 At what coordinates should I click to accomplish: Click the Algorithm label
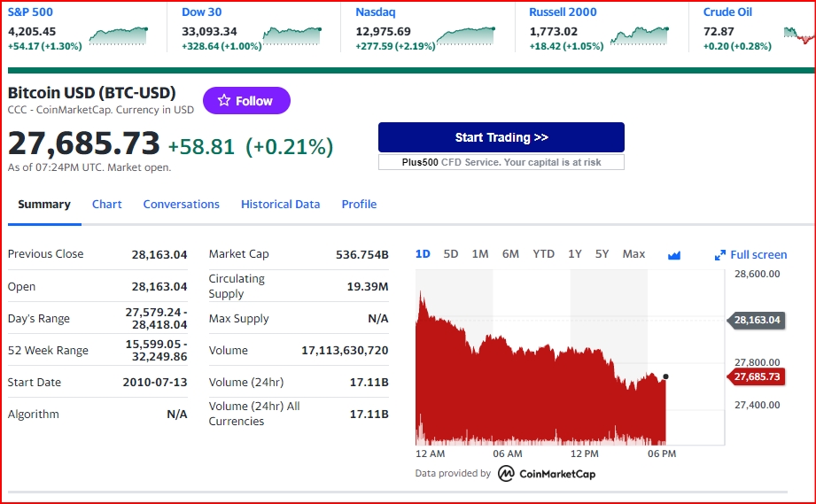34,414
